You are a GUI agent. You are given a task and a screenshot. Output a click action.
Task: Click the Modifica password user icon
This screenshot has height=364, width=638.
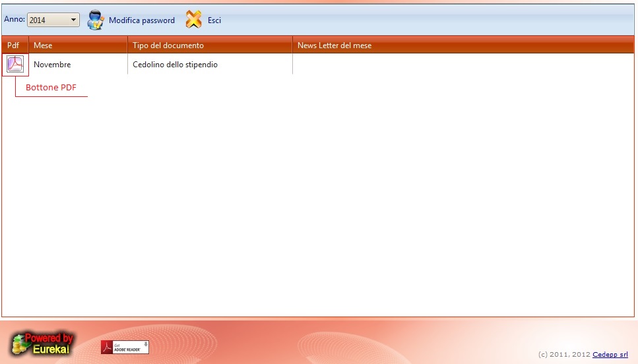96,20
